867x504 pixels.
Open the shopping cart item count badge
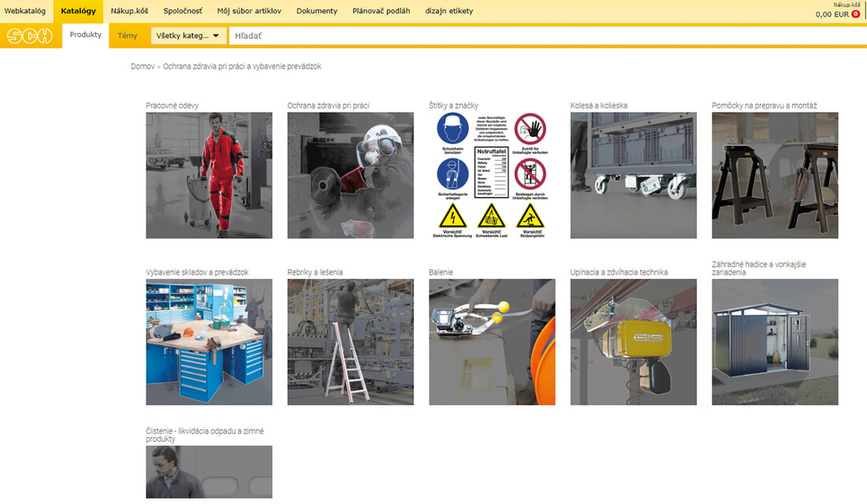pos(856,14)
